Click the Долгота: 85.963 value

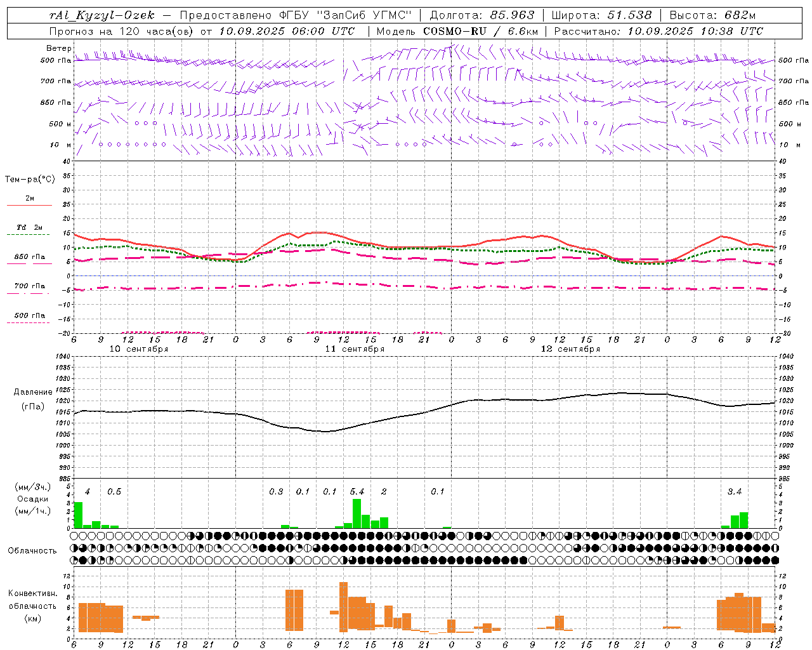482,15
